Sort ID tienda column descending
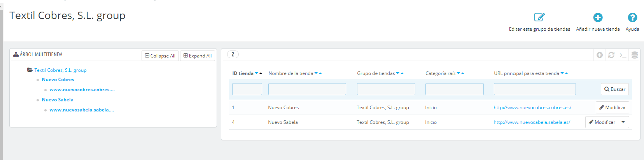This screenshot has width=644, height=160. (257, 73)
